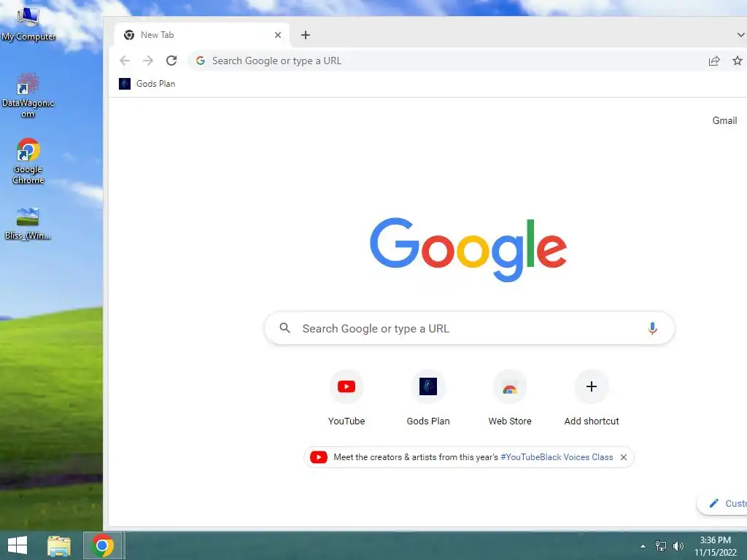Open File Explorer from the taskbar
The width and height of the screenshot is (747, 560).
pyautogui.click(x=59, y=545)
